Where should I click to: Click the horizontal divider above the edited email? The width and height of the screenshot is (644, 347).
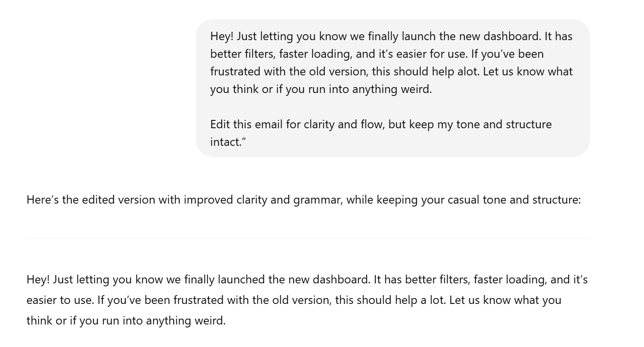308,238
